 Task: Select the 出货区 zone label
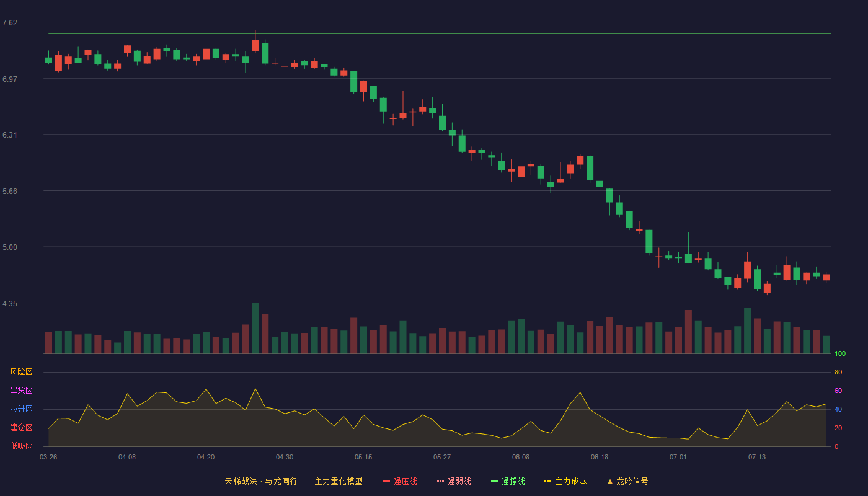coord(22,391)
